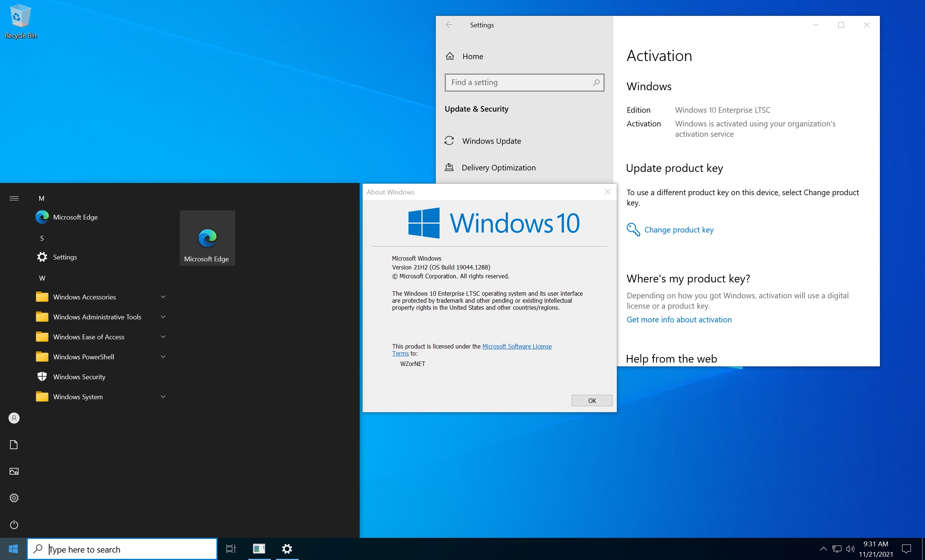Image resolution: width=925 pixels, height=560 pixels.
Task: Open Task View on the taskbar
Action: click(x=231, y=549)
